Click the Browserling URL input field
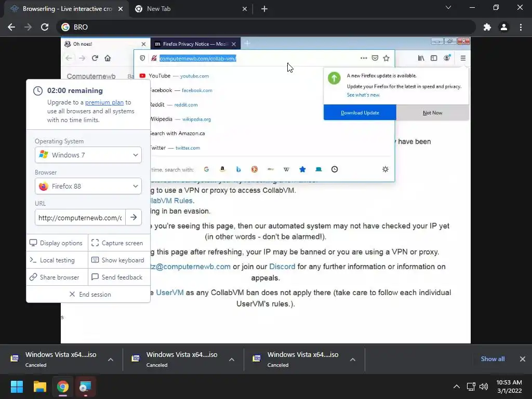This screenshot has height=399, width=532. coord(80,218)
